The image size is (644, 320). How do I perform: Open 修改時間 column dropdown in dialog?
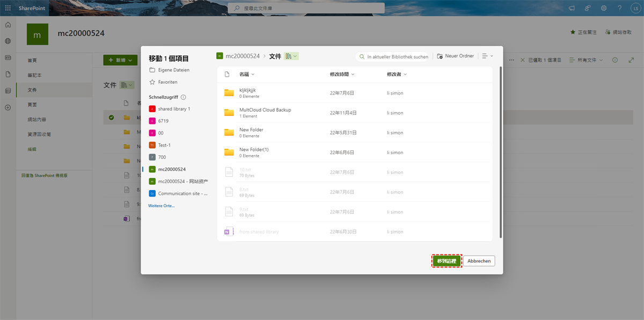coord(342,74)
